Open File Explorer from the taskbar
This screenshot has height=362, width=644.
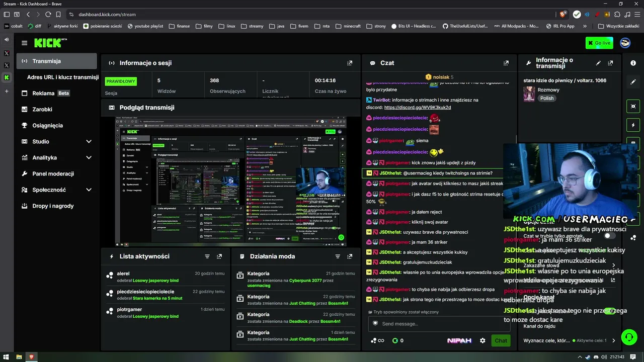[x=19, y=357]
